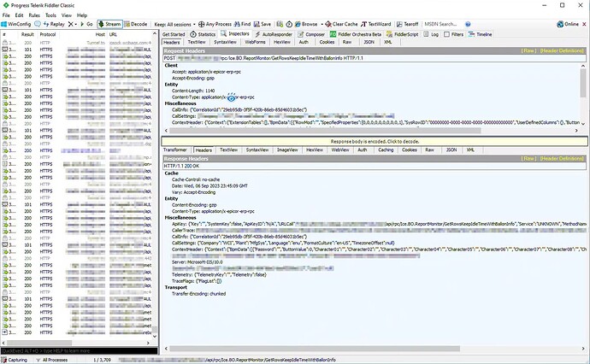
Task: Click request [Header Definitions] link
Action: (562, 50)
